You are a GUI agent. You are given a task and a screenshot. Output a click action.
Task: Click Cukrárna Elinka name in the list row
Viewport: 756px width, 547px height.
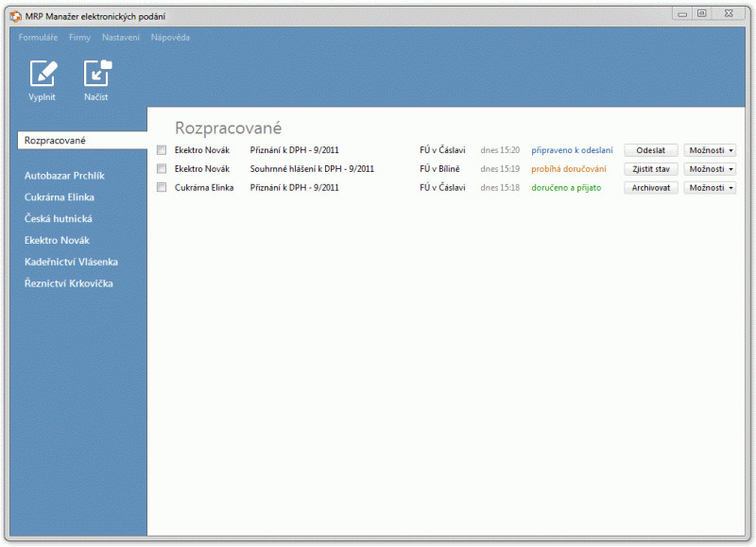(x=204, y=188)
